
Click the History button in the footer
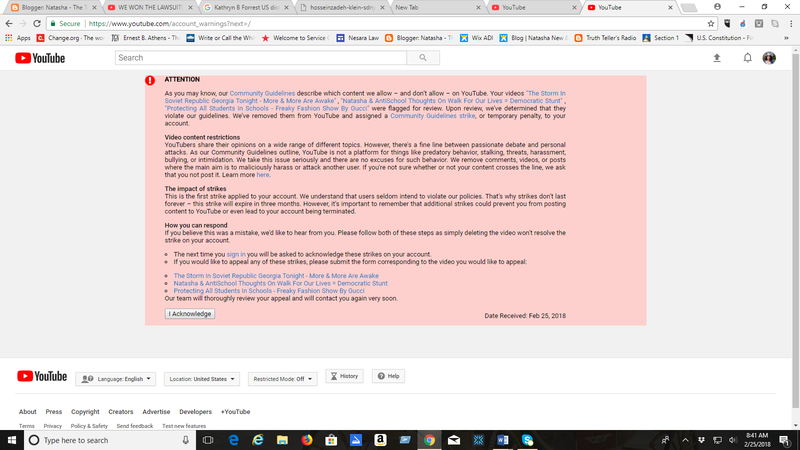pyautogui.click(x=343, y=376)
